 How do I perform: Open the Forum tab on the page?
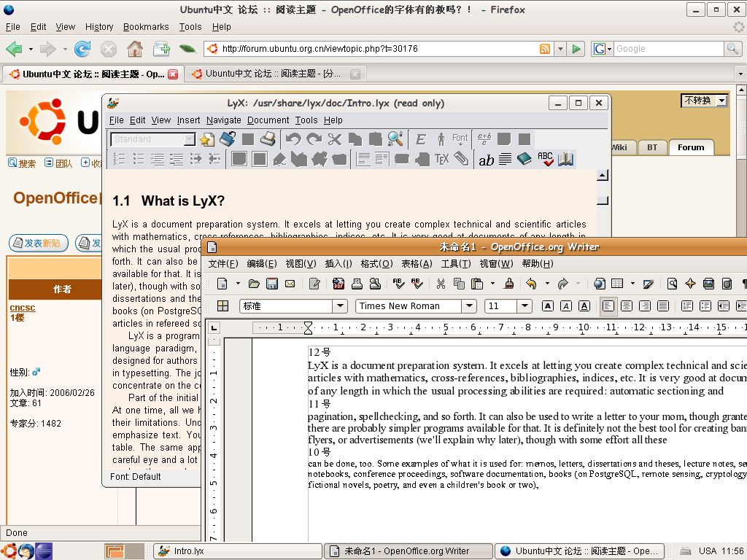[x=691, y=147]
